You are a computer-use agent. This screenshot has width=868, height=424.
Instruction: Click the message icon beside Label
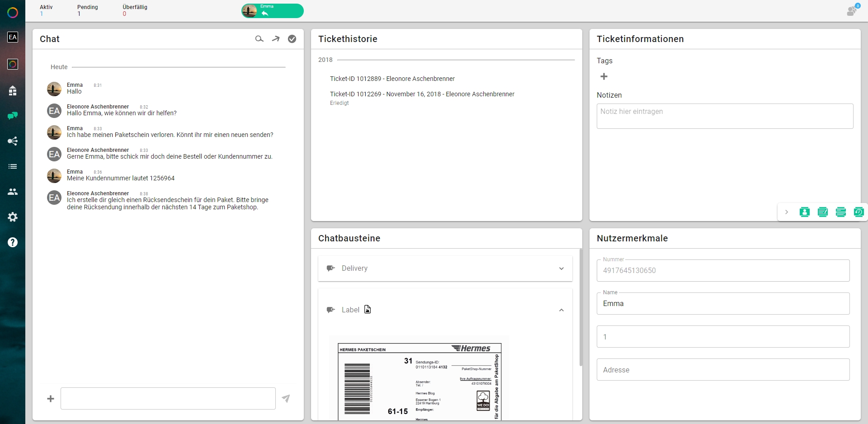coord(331,310)
